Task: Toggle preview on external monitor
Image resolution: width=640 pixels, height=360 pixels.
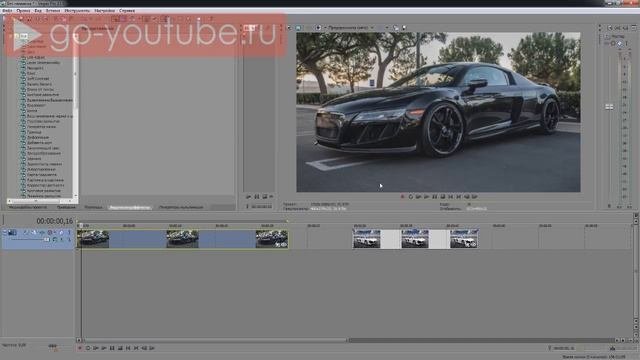Action: (x=298, y=28)
